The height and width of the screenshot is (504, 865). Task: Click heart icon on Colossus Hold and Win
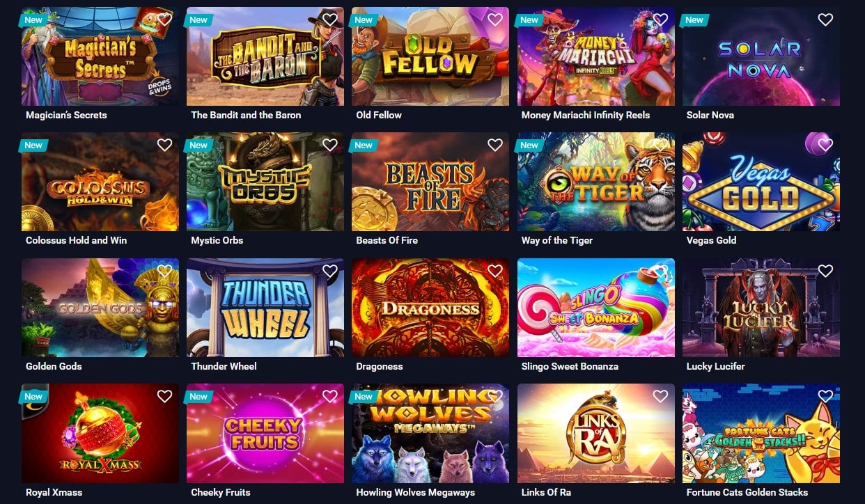coord(164,145)
